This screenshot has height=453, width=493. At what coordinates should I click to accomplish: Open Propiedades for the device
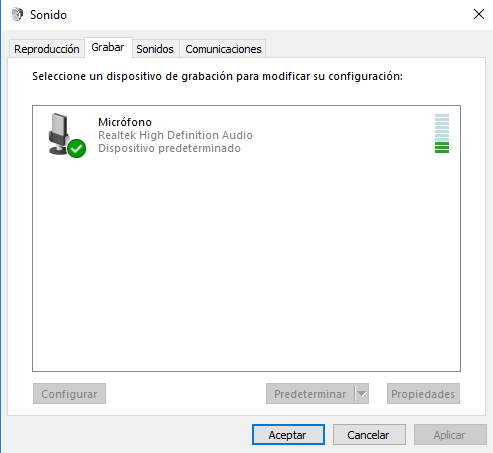[x=423, y=394]
